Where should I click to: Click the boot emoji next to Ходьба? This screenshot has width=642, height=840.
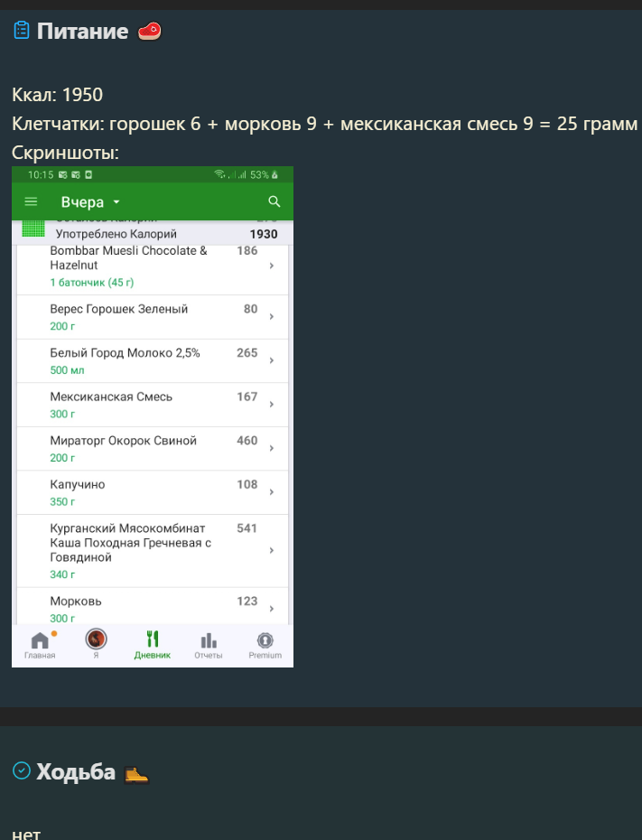136,773
